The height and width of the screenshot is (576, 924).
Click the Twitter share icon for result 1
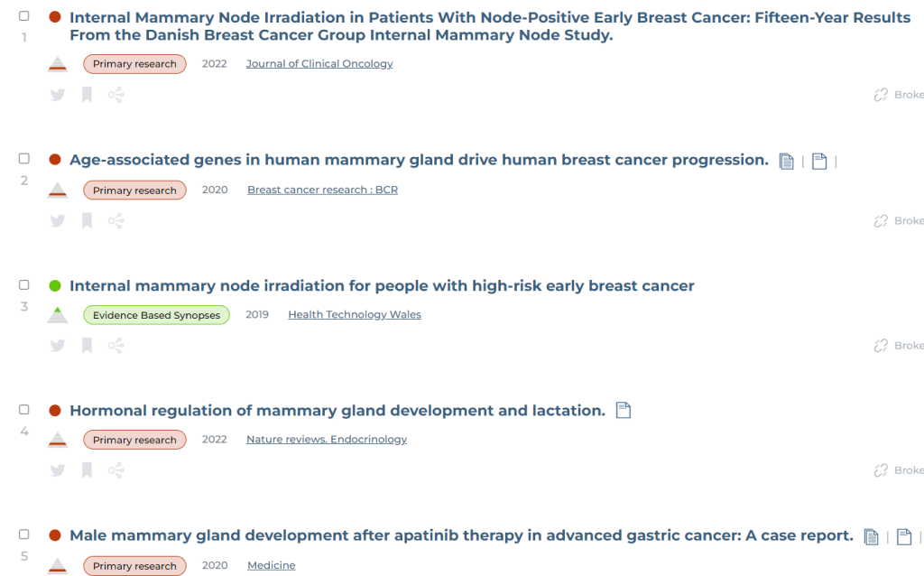tap(58, 95)
